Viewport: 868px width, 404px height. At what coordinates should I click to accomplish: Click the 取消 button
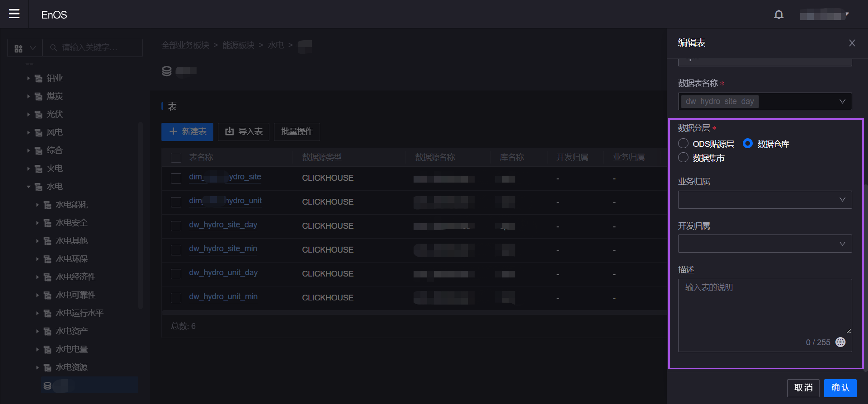point(803,388)
